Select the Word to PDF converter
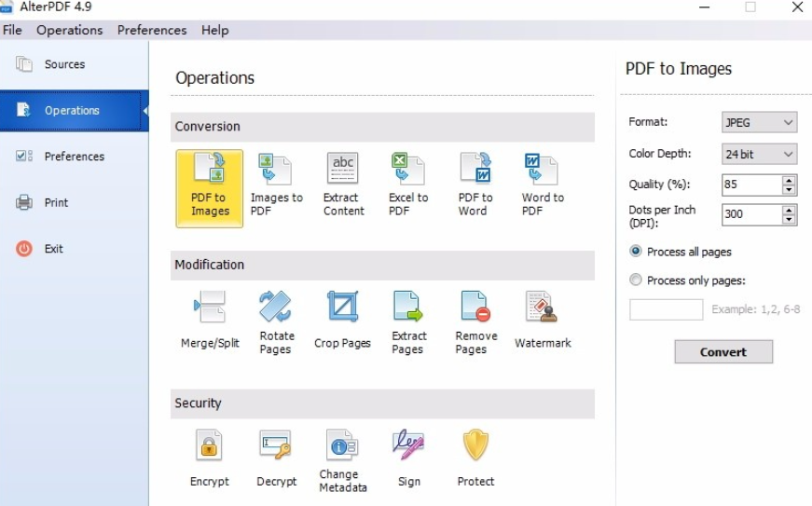Image resolution: width=812 pixels, height=506 pixels. point(543,185)
